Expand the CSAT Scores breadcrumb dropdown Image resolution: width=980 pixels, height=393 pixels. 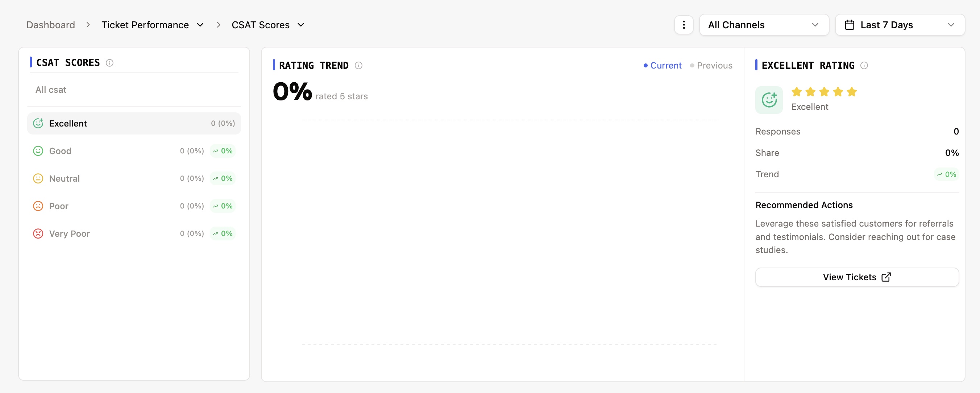click(x=301, y=25)
